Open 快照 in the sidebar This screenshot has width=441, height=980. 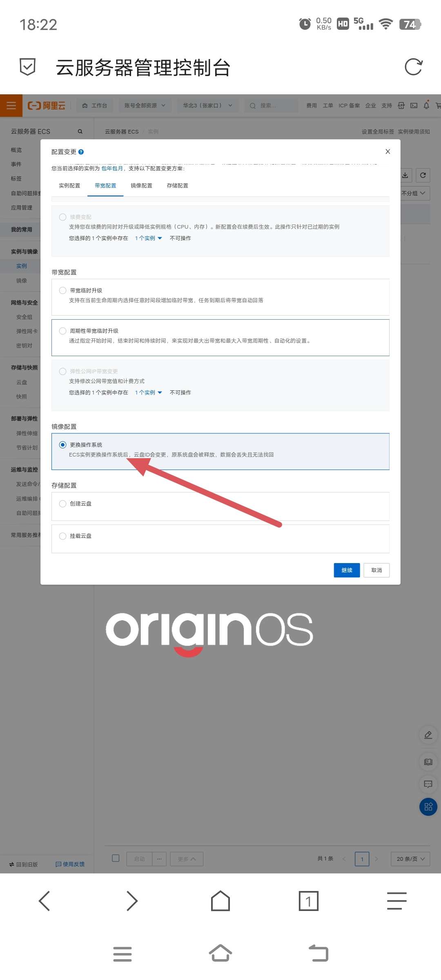click(x=22, y=396)
